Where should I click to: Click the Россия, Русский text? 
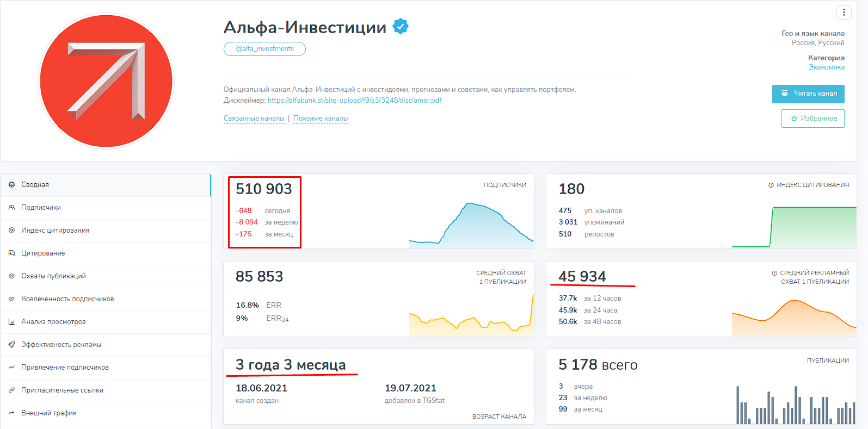(818, 43)
